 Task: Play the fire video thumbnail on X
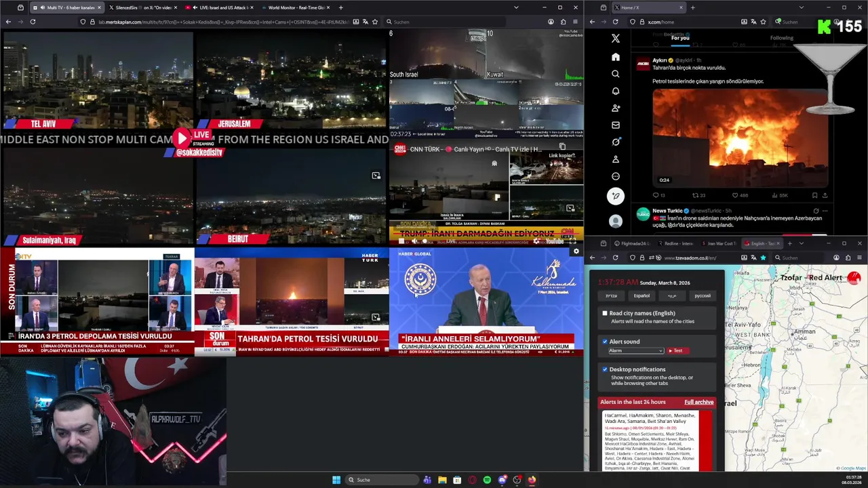tap(740, 138)
